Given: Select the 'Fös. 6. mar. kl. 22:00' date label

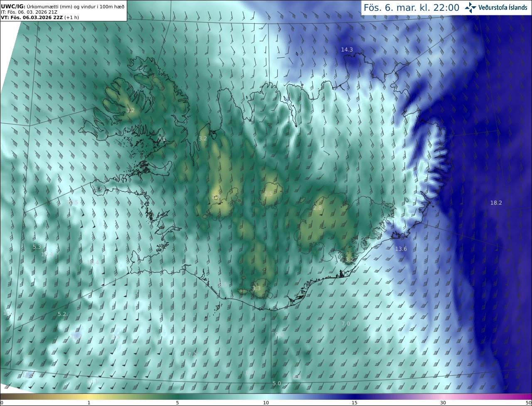Looking at the screenshot, I should [x=411, y=7].
